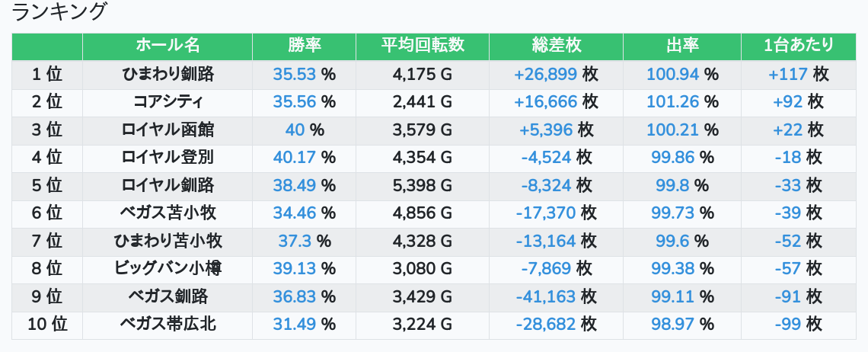The image size is (868, 352).
Task: Select the 総差枚 column header
Action: (x=556, y=46)
